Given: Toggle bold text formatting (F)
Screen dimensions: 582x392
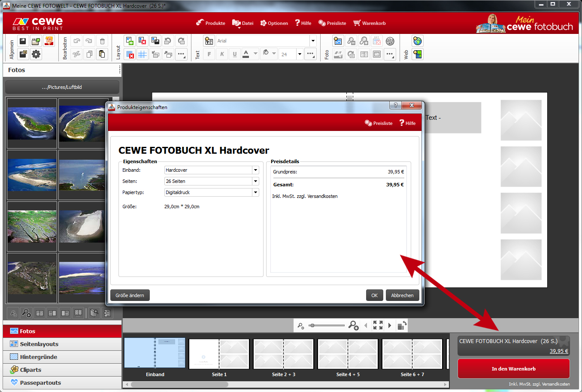Looking at the screenshot, I should 209,54.
